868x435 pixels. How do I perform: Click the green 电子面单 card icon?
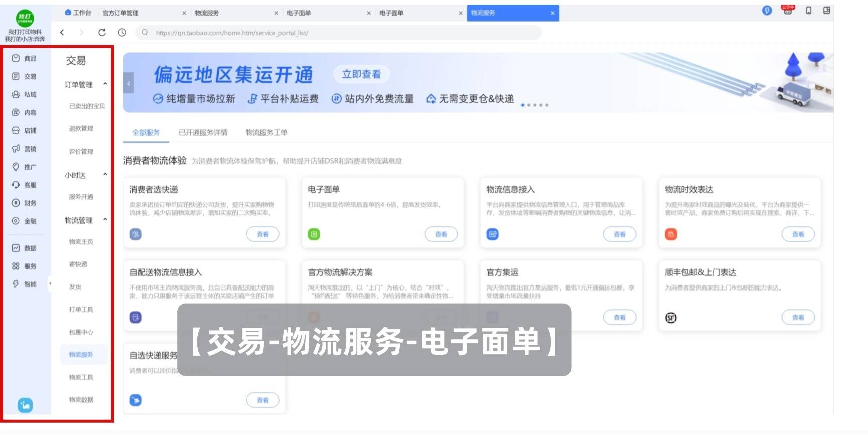click(x=314, y=234)
